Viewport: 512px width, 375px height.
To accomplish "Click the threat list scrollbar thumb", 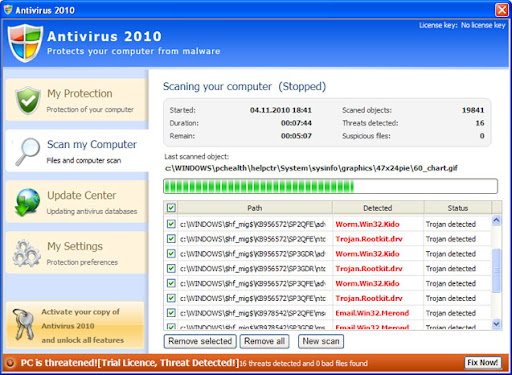I will click(x=496, y=270).
